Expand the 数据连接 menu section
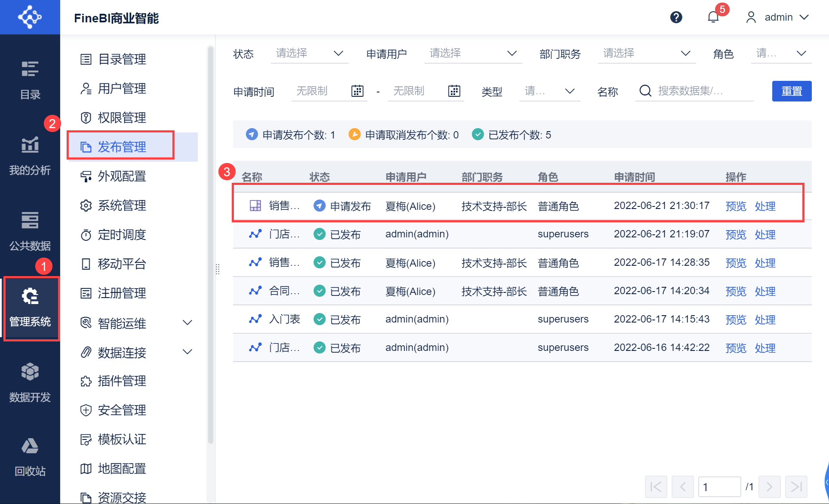 tap(187, 352)
